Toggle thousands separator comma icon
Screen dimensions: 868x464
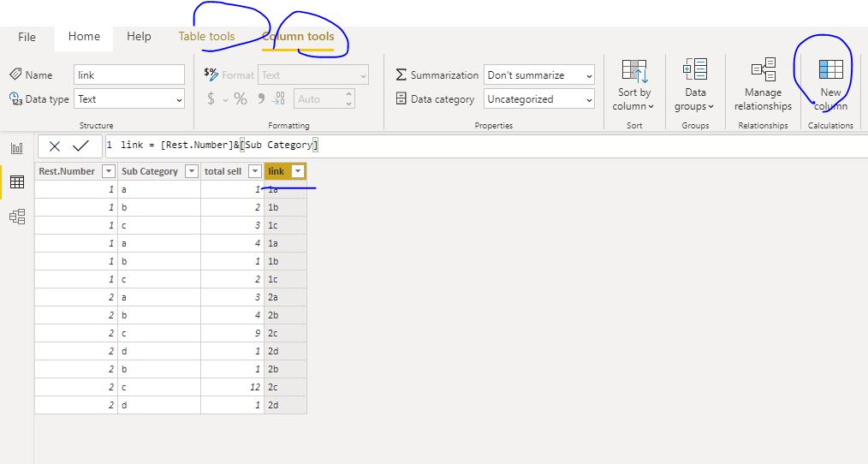(261, 99)
